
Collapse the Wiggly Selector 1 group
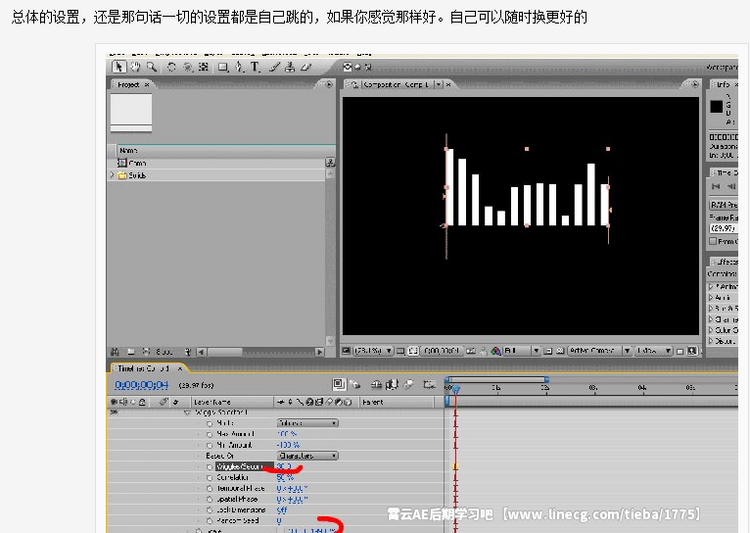click(x=187, y=412)
